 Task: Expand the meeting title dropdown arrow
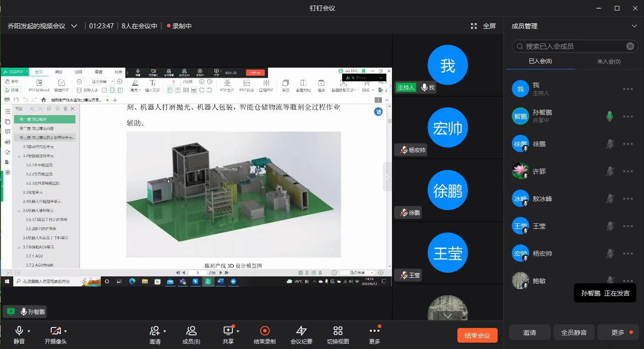[x=74, y=26]
